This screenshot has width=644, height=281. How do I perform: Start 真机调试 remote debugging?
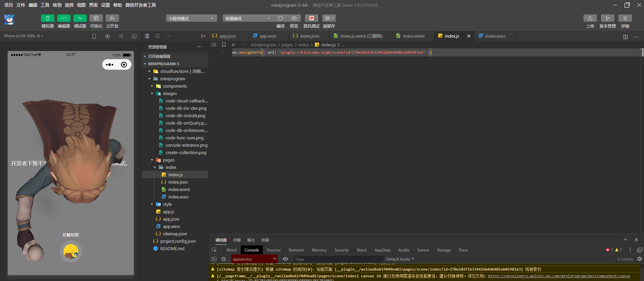311,18
